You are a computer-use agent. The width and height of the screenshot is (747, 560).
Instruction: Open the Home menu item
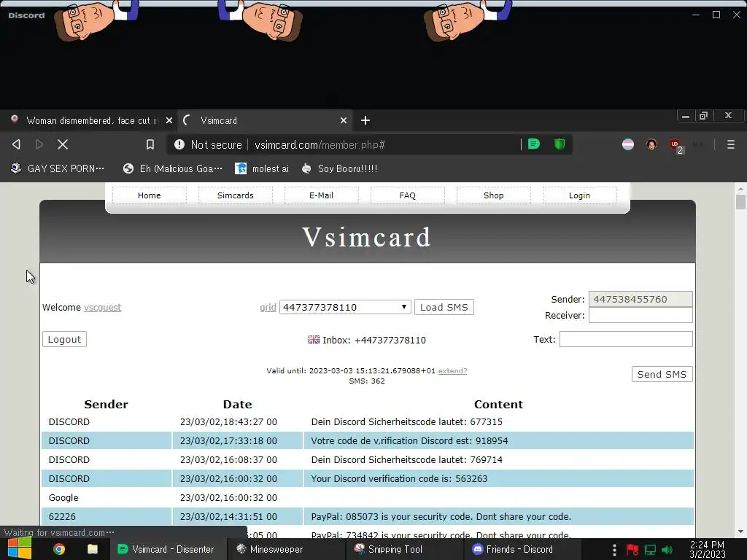(149, 195)
